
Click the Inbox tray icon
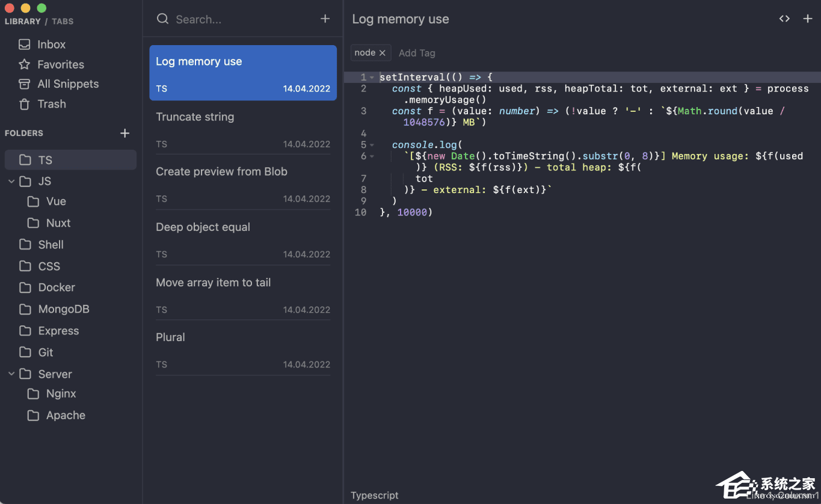[x=24, y=45]
